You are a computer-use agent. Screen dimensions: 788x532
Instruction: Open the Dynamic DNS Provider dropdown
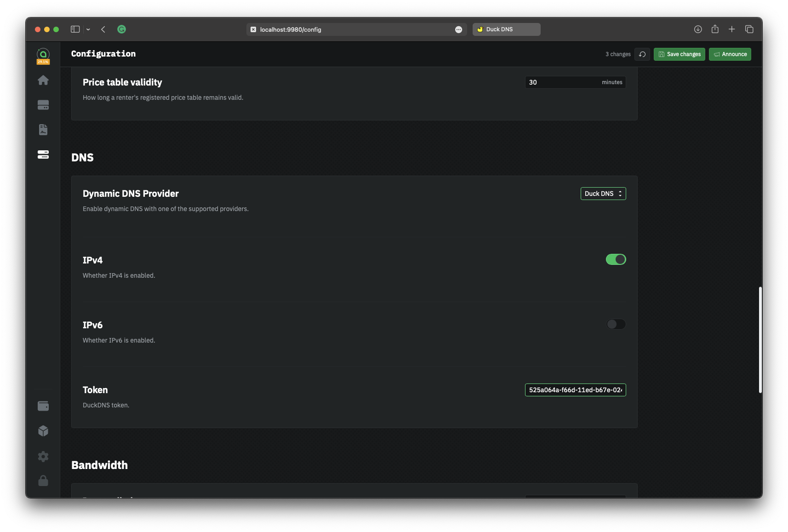(x=603, y=194)
